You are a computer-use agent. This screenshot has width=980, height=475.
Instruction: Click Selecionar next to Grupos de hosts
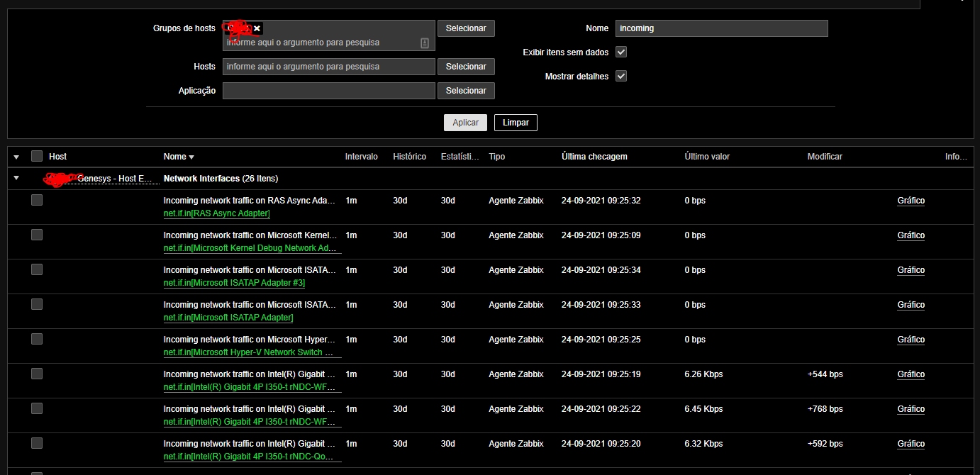pyautogui.click(x=466, y=28)
